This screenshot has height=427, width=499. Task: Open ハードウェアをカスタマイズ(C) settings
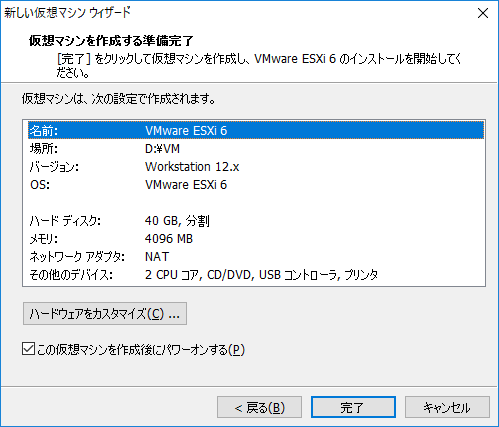[105, 313]
